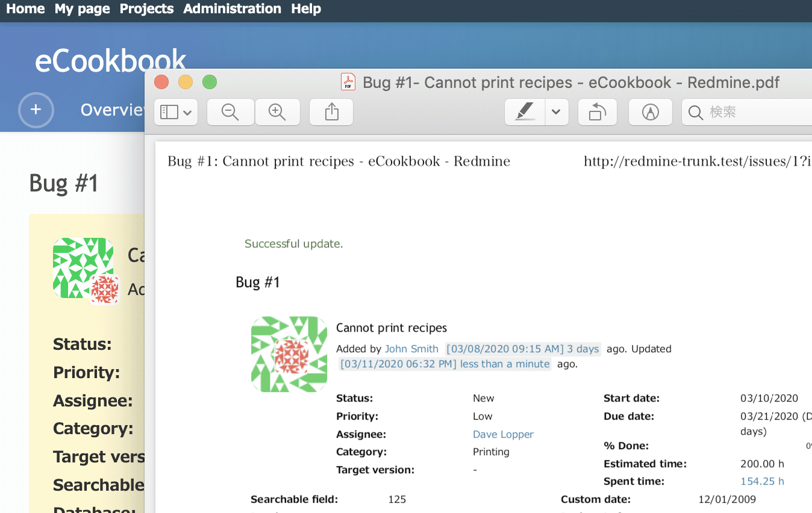
Task: Open Home in Redmine top menu
Action: coord(25,9)
